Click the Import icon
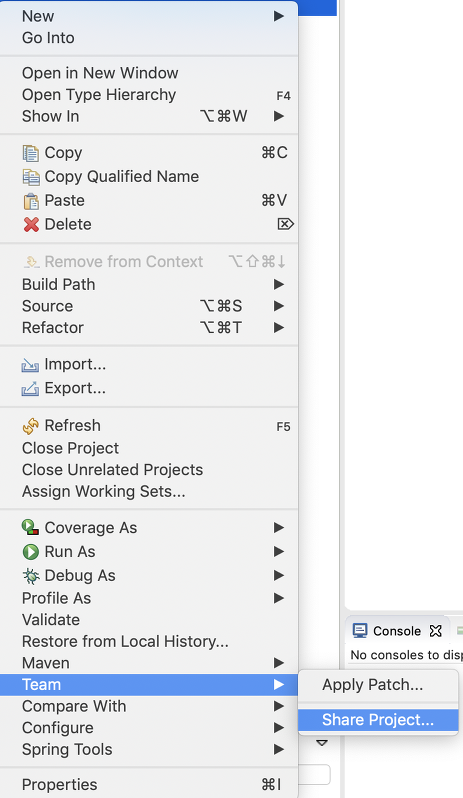Image resolution: width=463 pixels, height=798 pixels. pyautogui.click(x=30, y=364)
